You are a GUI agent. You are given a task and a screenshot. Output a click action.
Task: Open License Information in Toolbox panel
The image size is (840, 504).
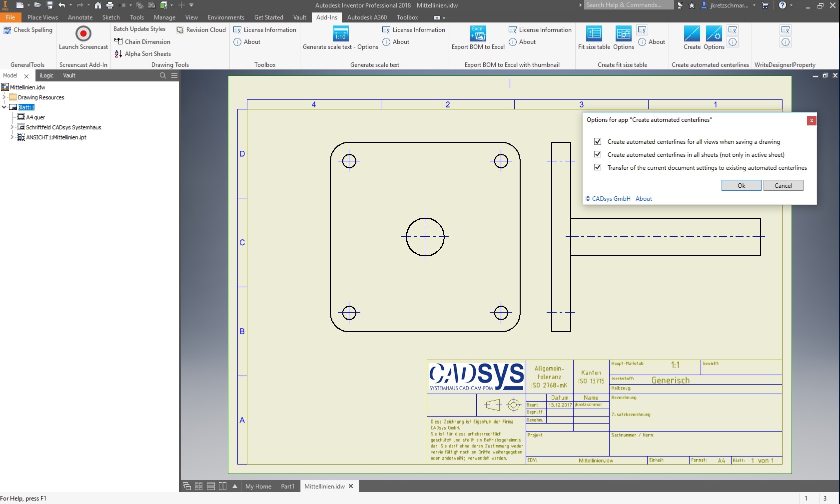point(265,30)
